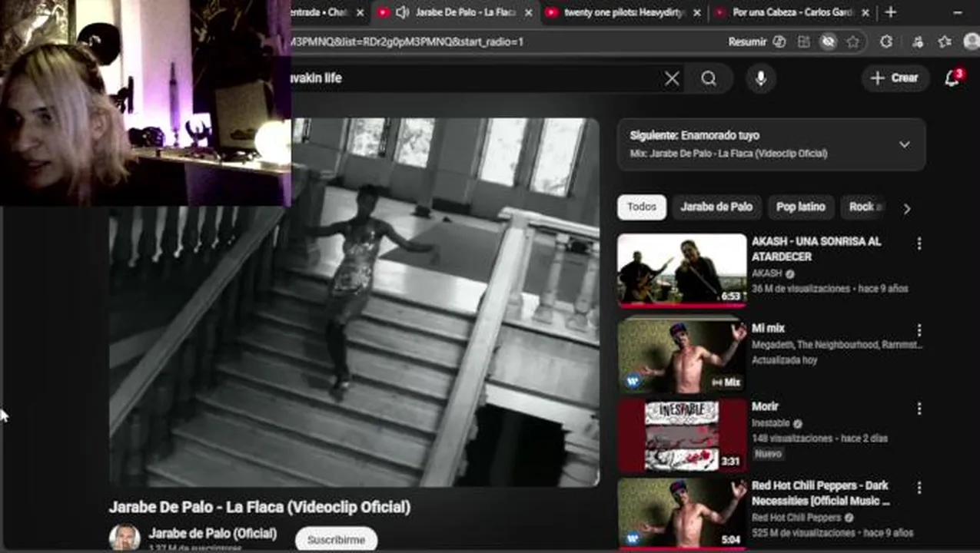This screenshot has width=980, height=553.
Task: Select the partially visible Rock filter chip
Action: click(x=863, y=207)
